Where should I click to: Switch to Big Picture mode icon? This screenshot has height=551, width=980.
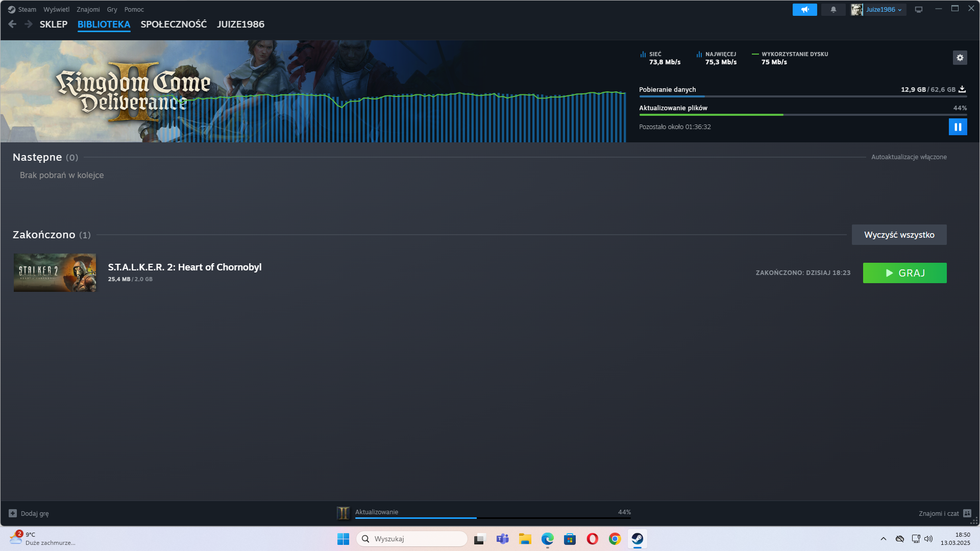[919, 10]
